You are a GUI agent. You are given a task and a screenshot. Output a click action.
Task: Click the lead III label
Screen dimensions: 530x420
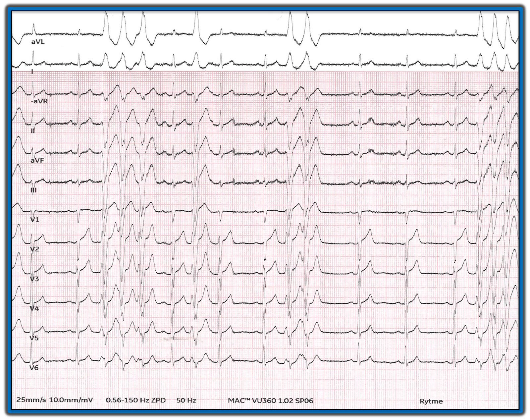point(33,190)
